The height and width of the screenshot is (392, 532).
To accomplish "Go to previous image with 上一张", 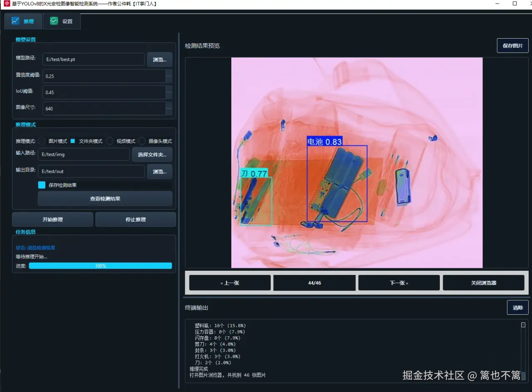I will pyautogui.click(x=230, y=283).
